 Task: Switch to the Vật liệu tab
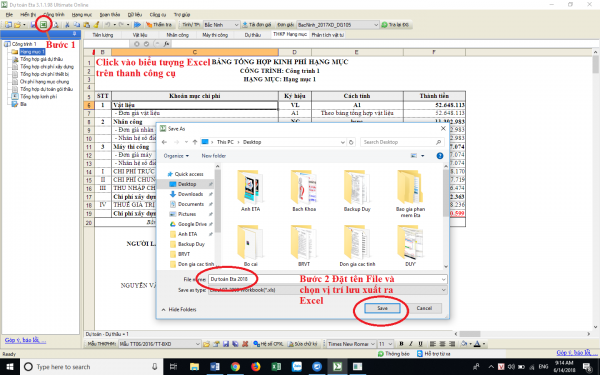pyautogui.click(x=140, y=35)
